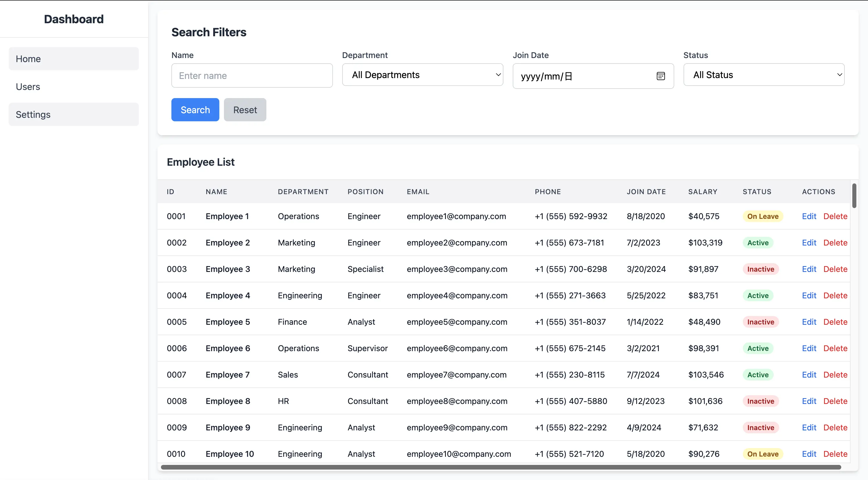Image resolution: width=868 pixels, height=480 pixels.
Task: Open Settings in the sidebar
Action: tap(74, 114)
